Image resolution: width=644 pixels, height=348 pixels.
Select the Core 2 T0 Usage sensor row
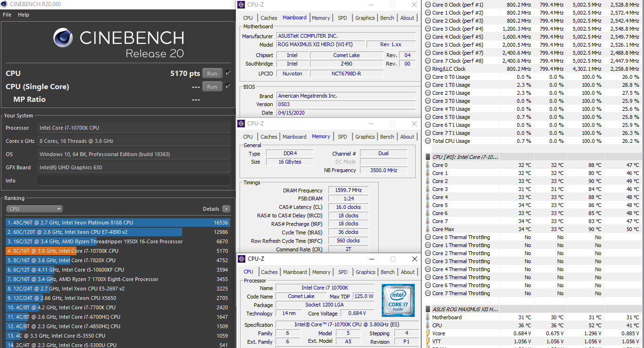point(533,93)
